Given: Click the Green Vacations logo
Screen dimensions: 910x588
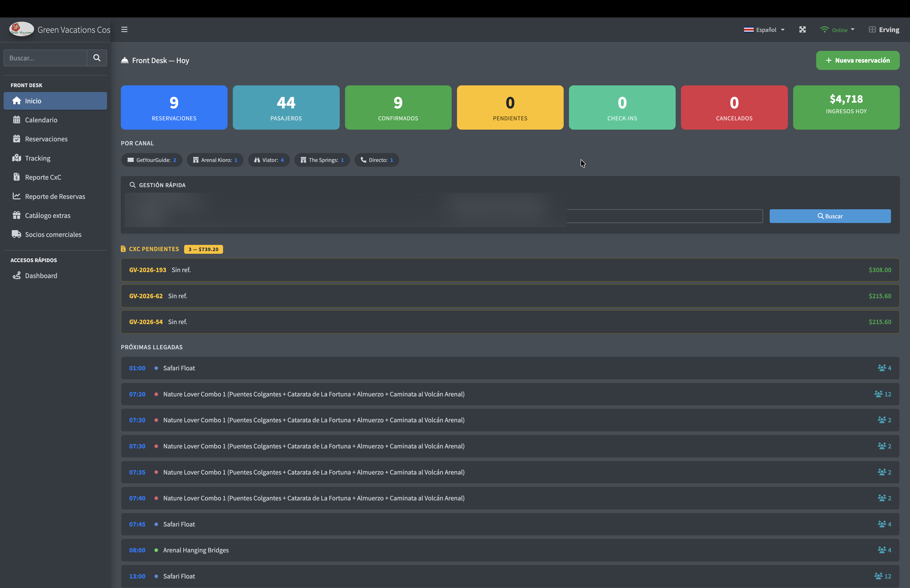Looking at the screenshot, I should pos(21,29).
